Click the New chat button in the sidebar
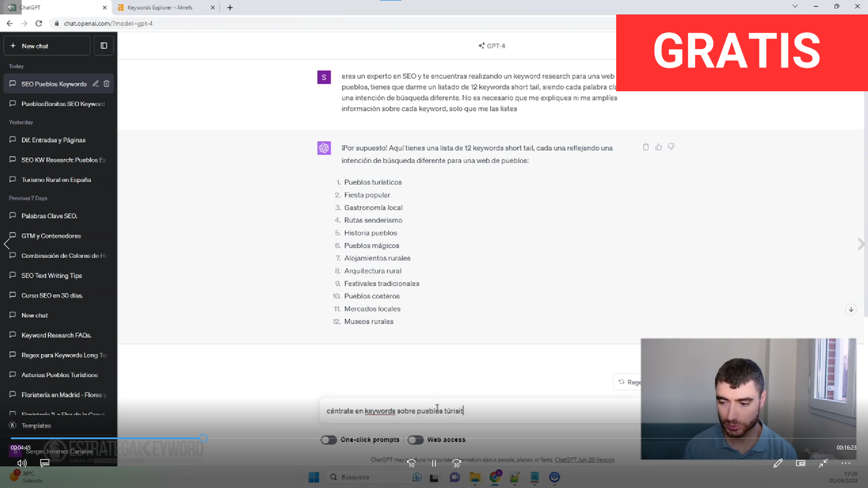868x488 pixels. pos(47,46)
